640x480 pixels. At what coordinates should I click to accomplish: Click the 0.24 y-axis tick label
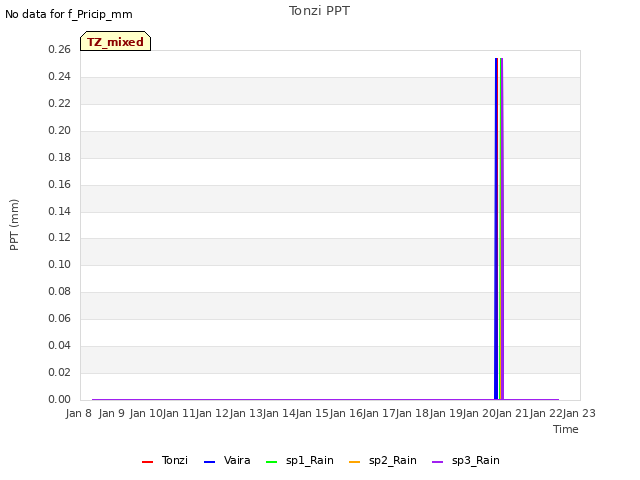[60, 76]
